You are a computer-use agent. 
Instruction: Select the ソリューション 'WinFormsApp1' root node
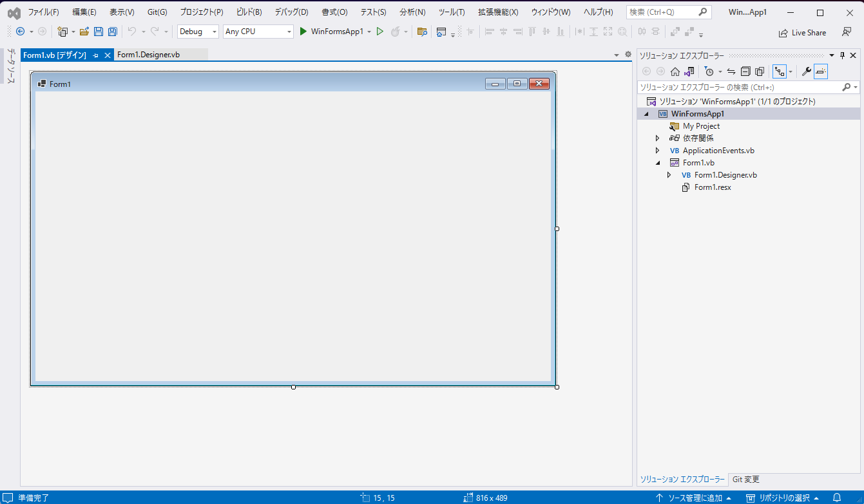click(x=737, y=102)
